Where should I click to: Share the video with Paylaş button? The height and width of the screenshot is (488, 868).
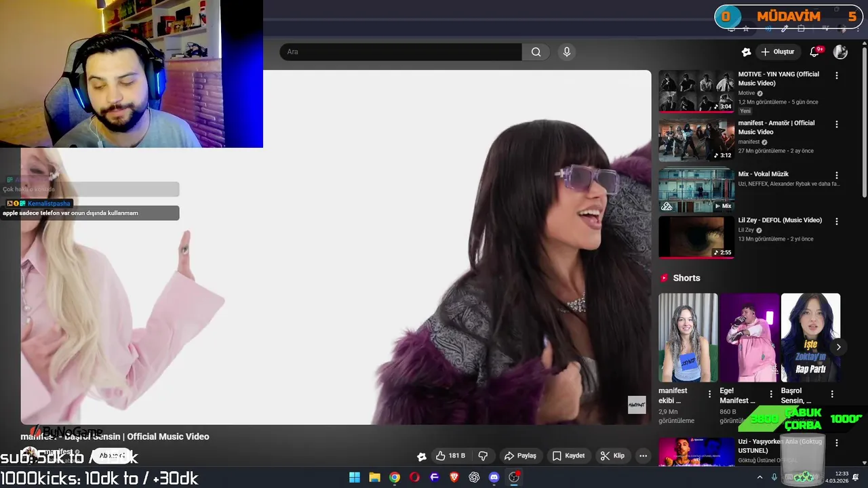pyautogui.click(x=520, y=456)
